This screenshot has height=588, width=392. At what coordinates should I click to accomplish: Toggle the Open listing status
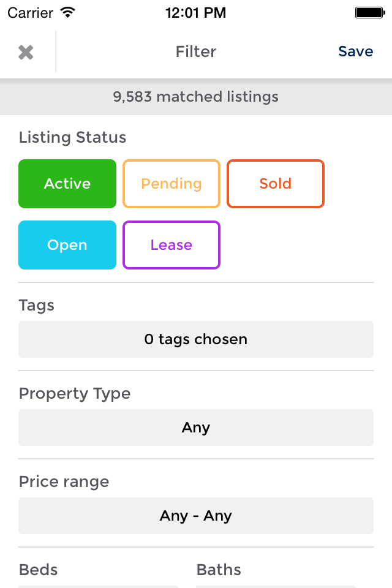click(67, 245)
